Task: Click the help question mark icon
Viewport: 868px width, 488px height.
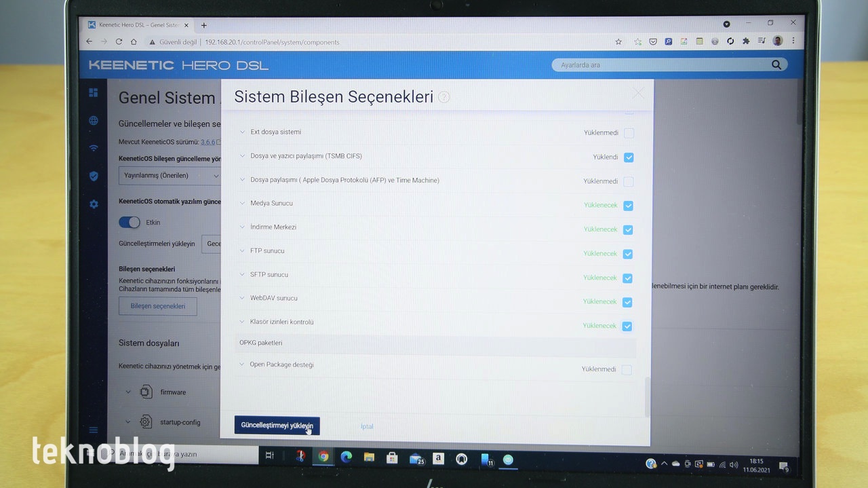Action: coord(444,97)
